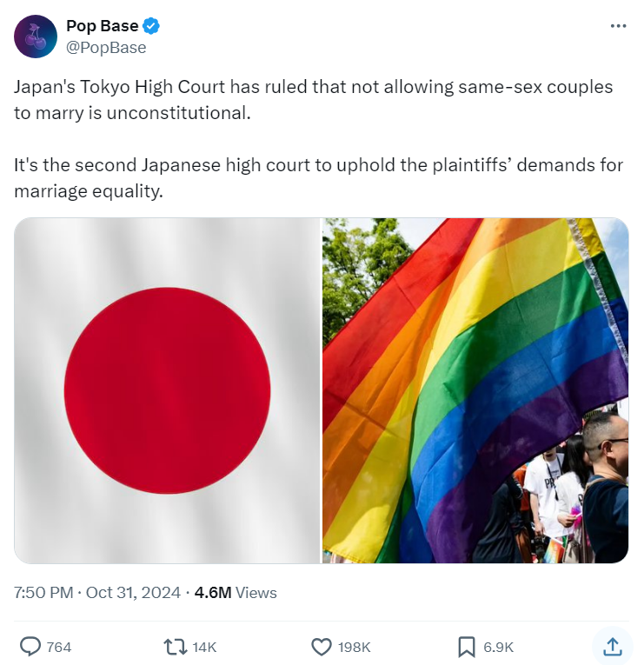The image size is (644, 665).
Task: Open the Japanese flag image
Action: [x=167, y=390]
